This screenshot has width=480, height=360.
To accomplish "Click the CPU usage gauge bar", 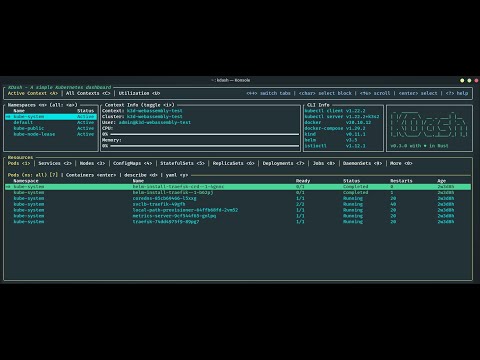I will tap(204, 134).
